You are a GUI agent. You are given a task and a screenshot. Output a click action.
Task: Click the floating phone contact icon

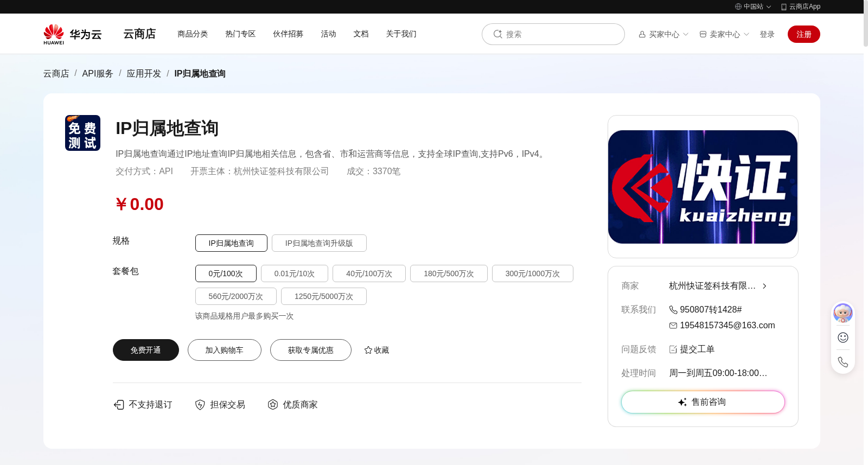[x=843, y=362]
